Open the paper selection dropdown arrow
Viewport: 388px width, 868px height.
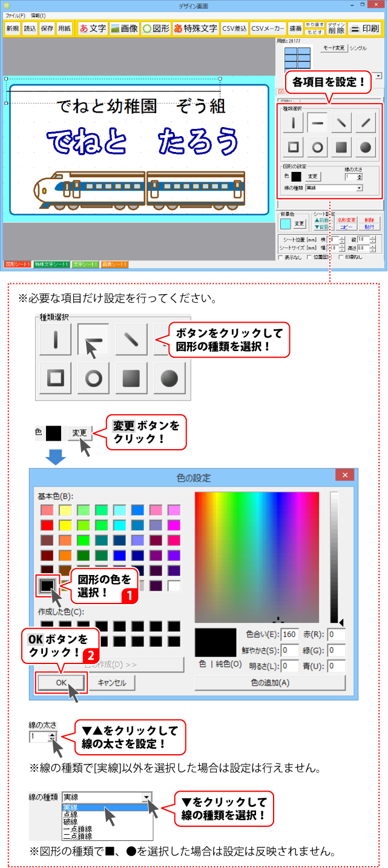(379, 76)
